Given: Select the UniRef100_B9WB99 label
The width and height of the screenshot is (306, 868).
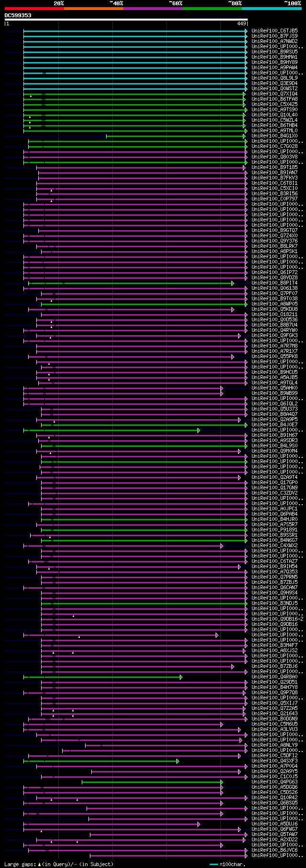Looking at the screenshot, I should pos(274,393).
